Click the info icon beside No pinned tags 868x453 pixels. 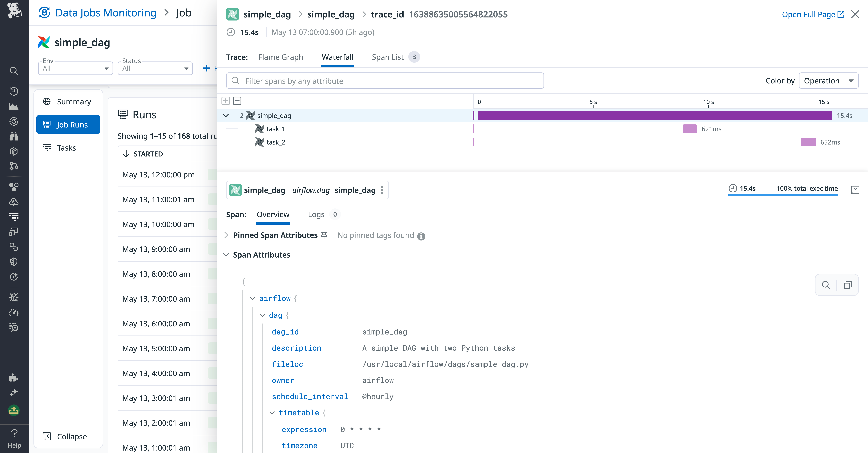(421, 236)
